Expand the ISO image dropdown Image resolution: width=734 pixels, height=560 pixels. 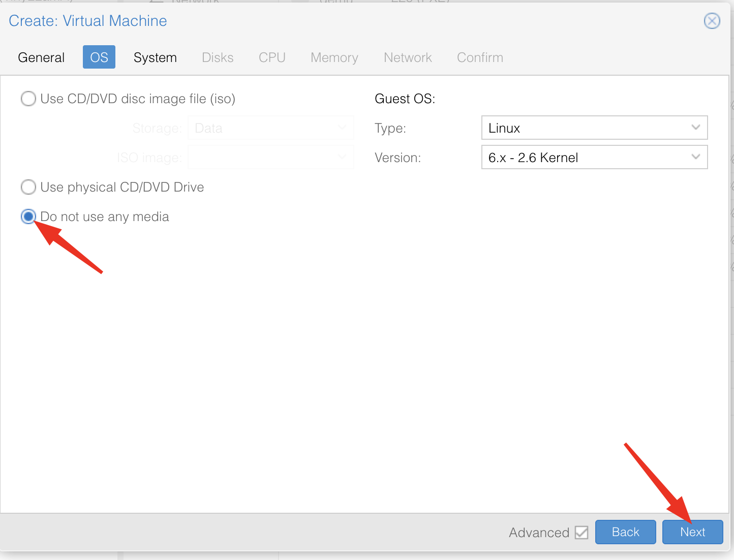coord(270,158)
